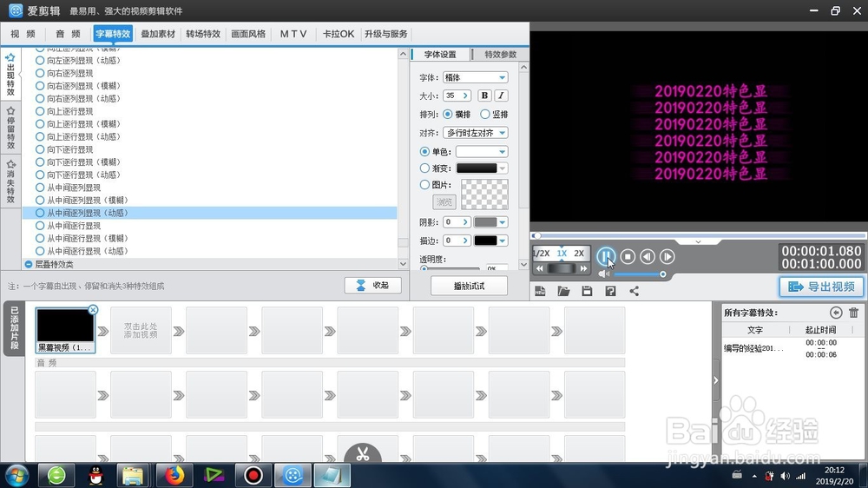This screenshot has width=868, height=488.
Task: Open project folder icon under preview
Action: 563,291
